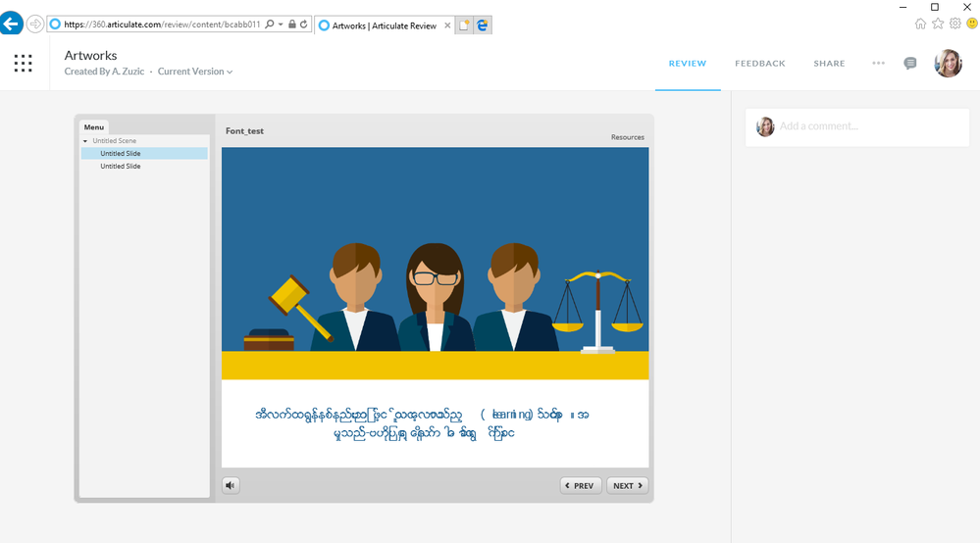Collapse the Untitled Scene tree node
This screenshot has height=543, width=980.
[x=85, y=141]
